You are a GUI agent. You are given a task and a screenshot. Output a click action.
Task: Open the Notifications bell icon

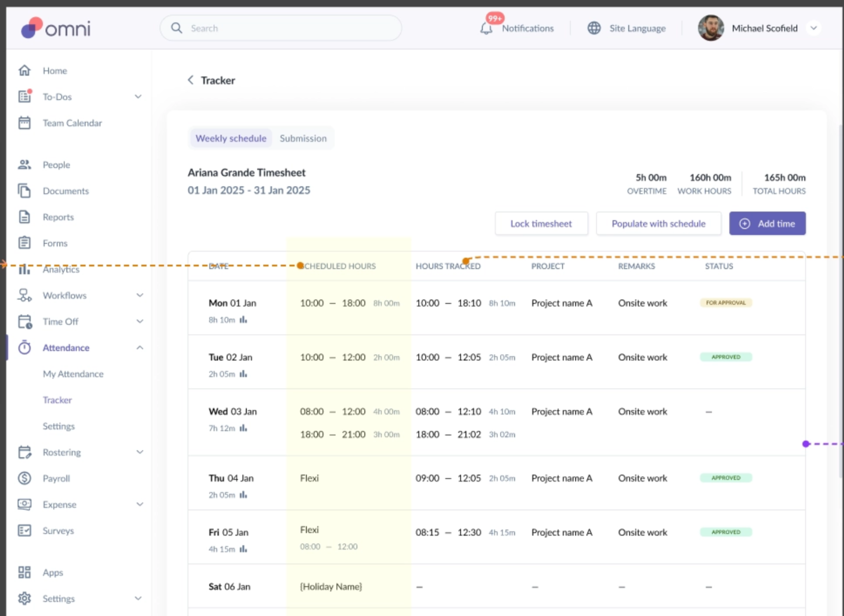[486, 28]
